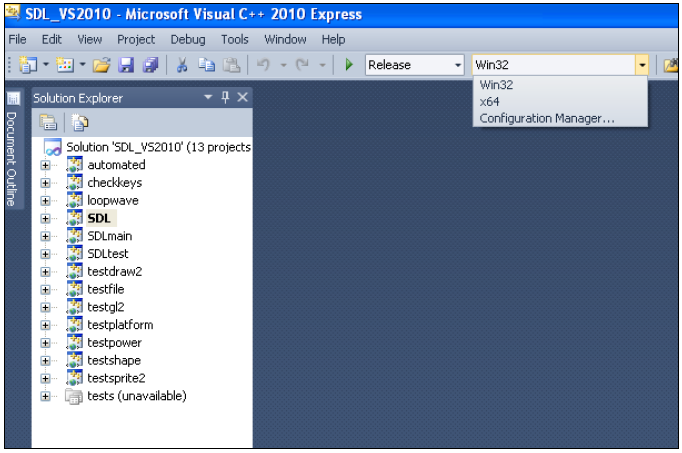Viewport: 682px width, 453px height.
Task: Expand the testpower project node
Action: click(x=45, y=343)
